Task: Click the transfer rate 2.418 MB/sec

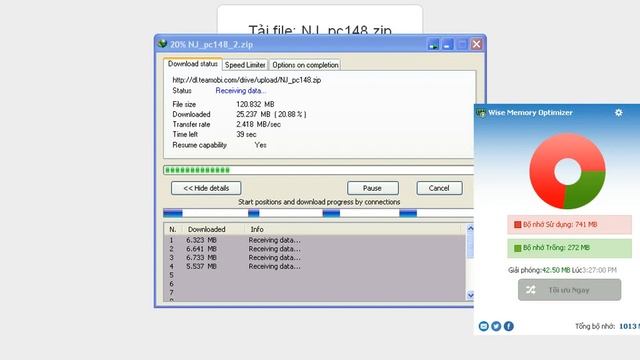Action: pyautogui.click(x=258, y=124)
